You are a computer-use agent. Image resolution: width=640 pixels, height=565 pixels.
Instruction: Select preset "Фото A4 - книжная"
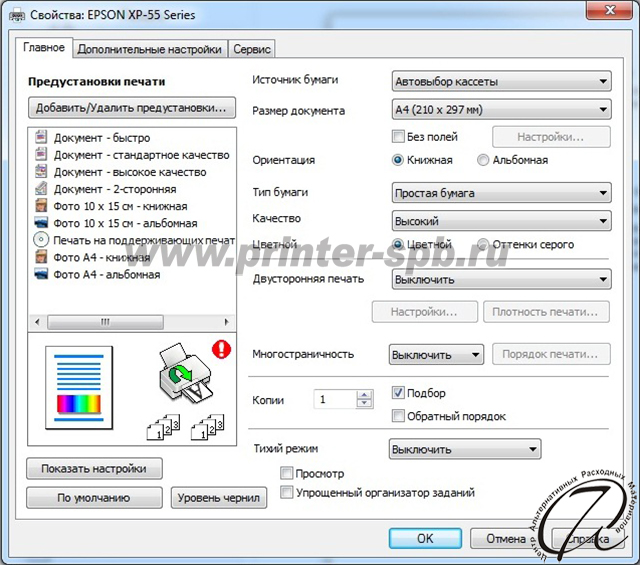(x=102, y=257)
